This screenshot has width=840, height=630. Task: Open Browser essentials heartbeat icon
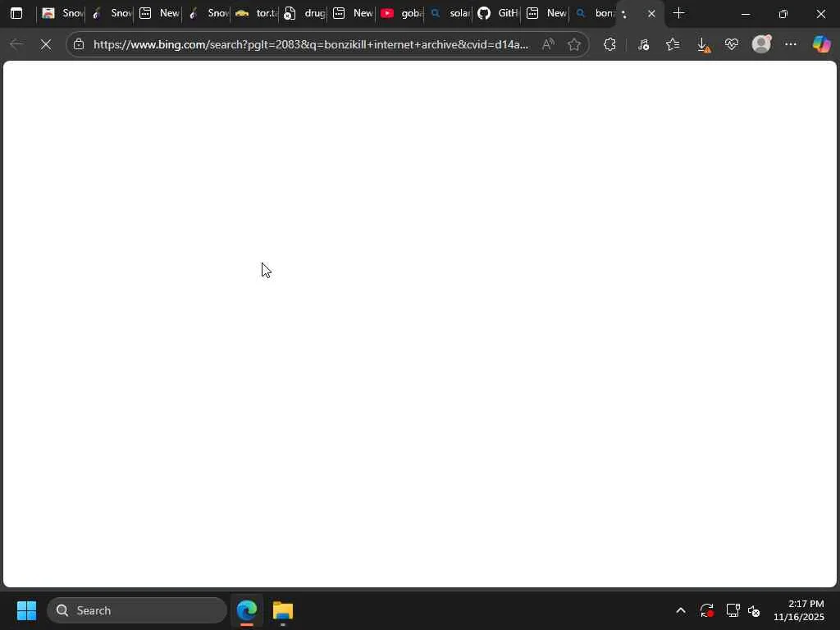[x=732, y=44]
